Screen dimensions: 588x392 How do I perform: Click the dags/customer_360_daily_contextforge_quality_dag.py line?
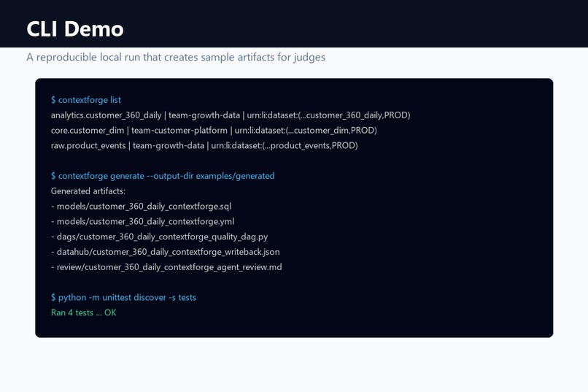pos(159,237)
